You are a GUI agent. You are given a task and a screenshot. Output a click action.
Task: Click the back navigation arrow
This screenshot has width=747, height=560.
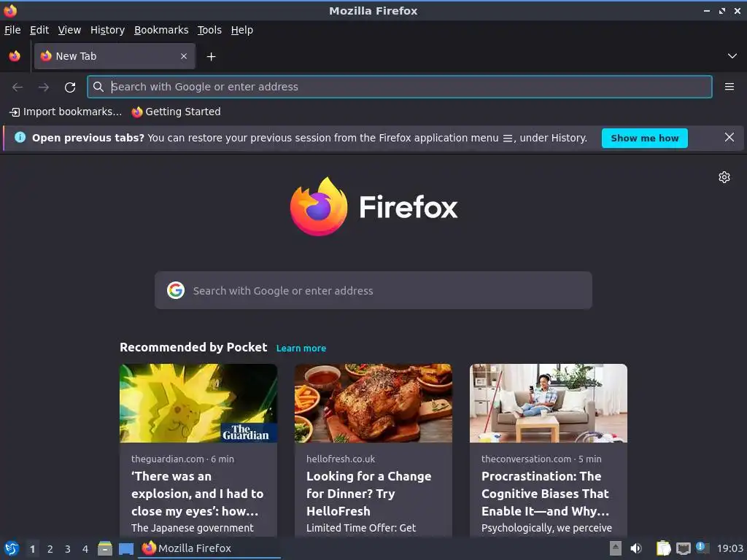tap(18, 87)
